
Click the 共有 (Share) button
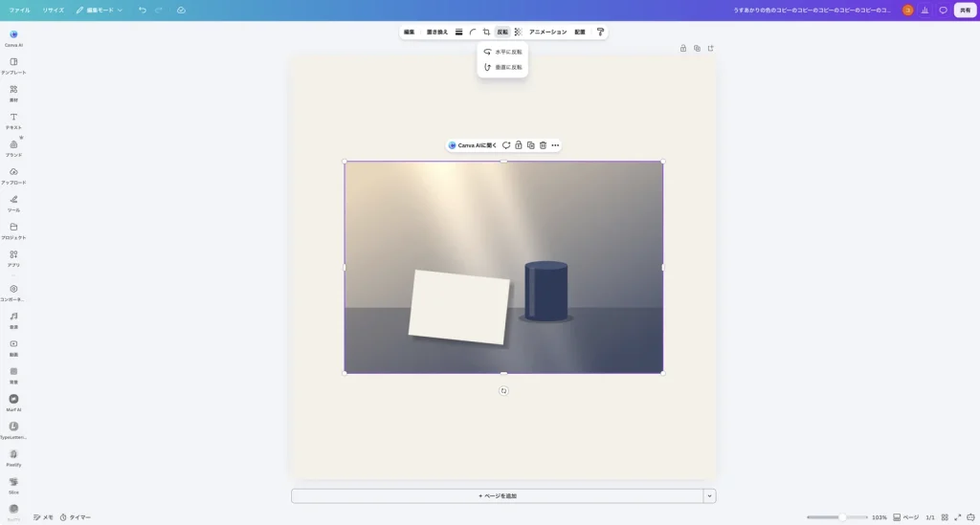[x=965, y=10]
